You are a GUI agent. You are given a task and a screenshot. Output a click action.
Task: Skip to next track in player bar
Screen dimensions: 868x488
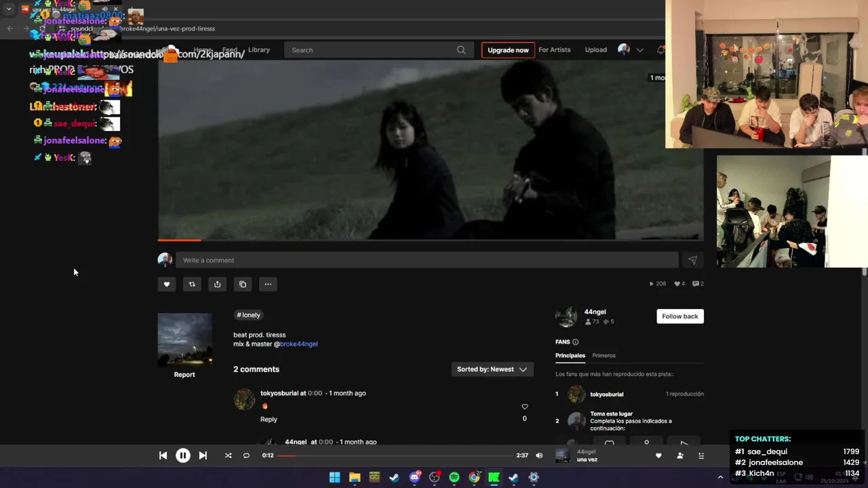[203, 455]
